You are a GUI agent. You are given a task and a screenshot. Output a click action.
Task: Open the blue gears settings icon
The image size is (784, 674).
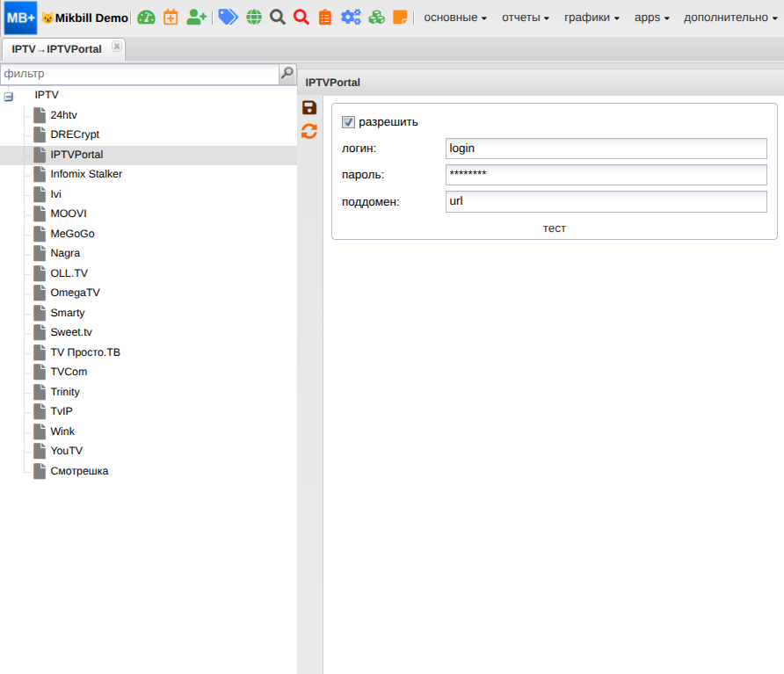[x=351, y=18]
